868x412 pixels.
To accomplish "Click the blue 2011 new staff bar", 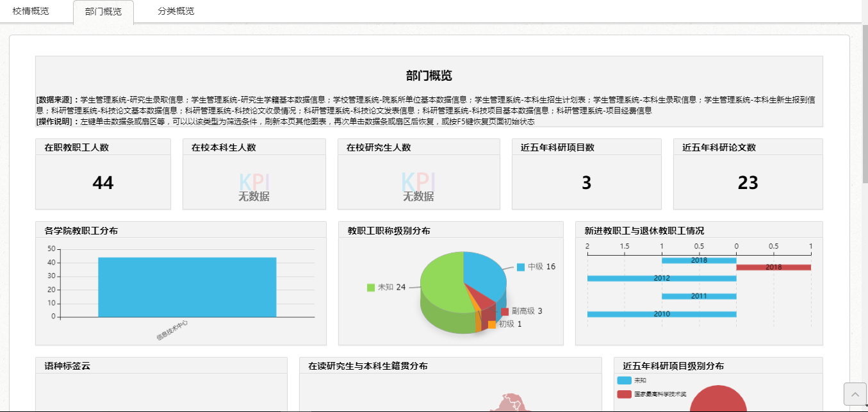I will pyautogui.click(x=698, y=296).
